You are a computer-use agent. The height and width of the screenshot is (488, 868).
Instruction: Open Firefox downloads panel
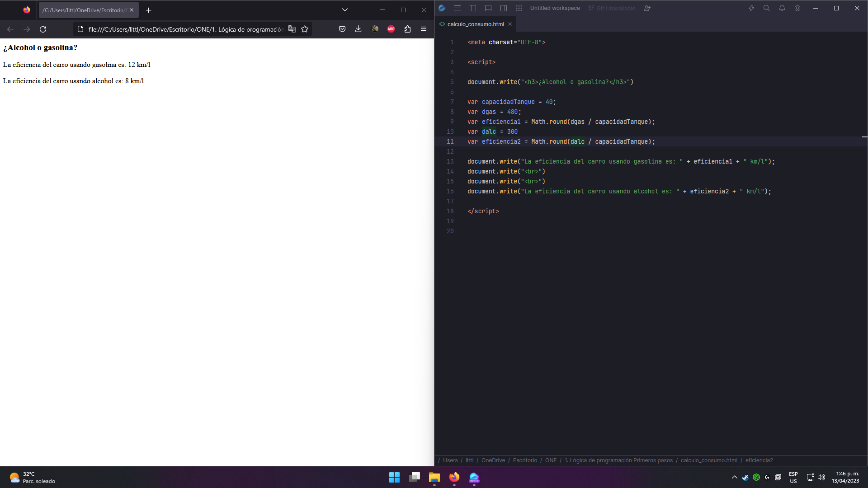pos(359,29)
